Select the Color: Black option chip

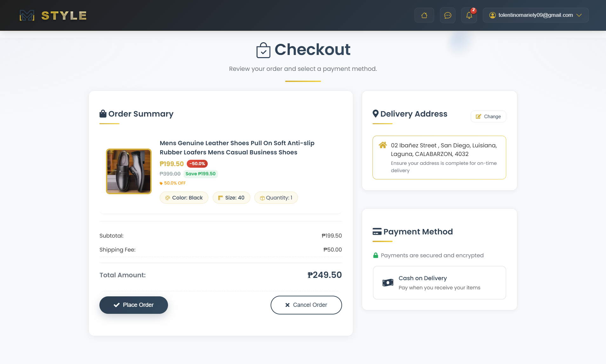click(184, 197)
